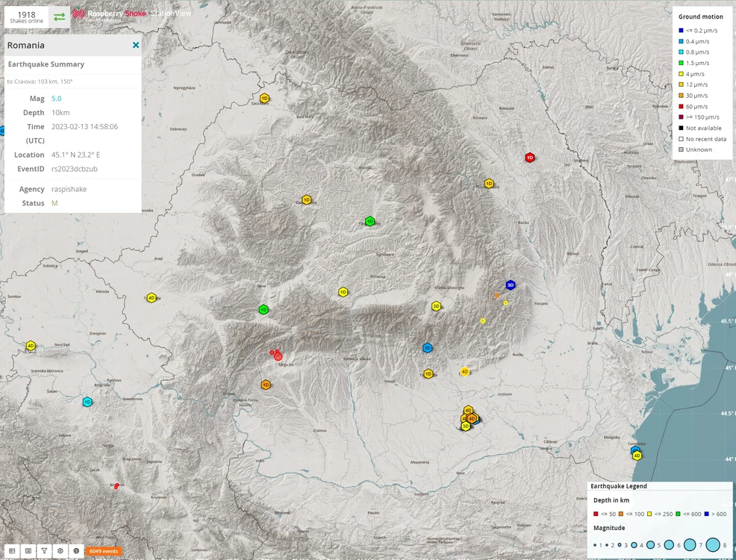
Task: Select the green 1D station near center
Action: [x=370, y=221]
